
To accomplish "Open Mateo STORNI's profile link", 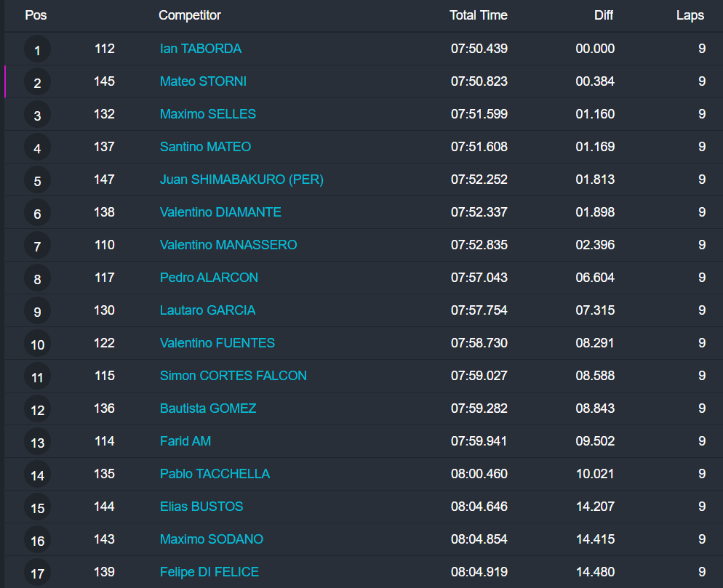I will pyautogui.click(x=203, y=81).
